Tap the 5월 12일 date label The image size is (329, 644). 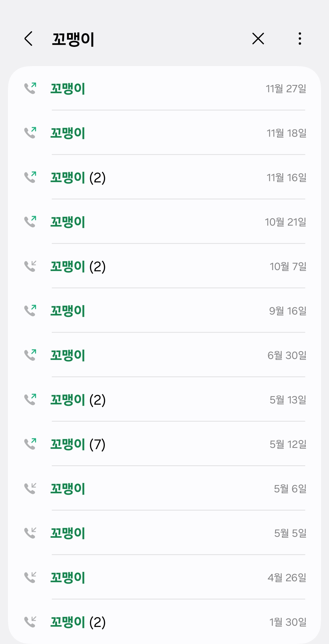pos(288,444)
